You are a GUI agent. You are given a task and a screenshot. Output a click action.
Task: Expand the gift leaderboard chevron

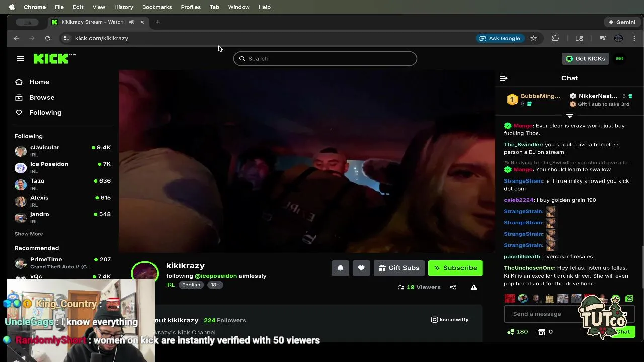coord(570,115)
